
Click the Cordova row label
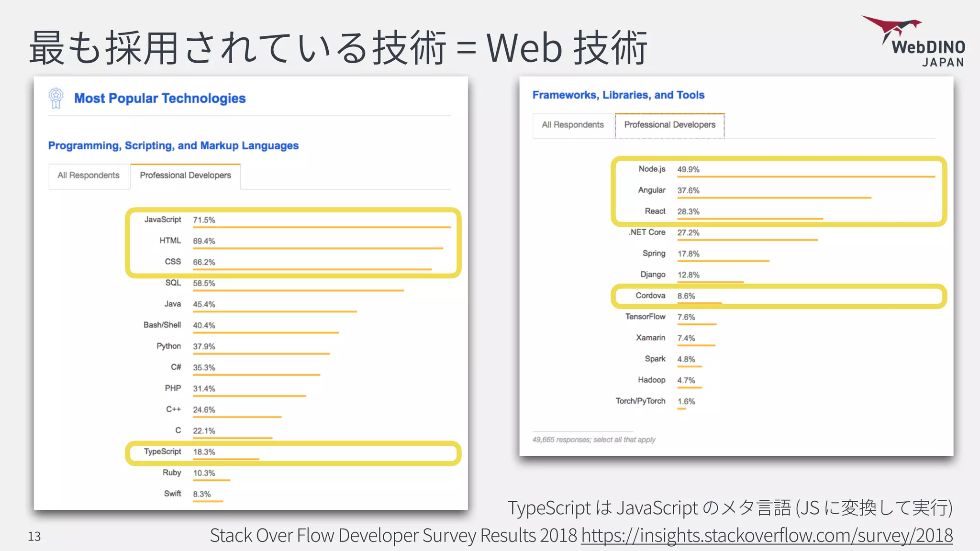tap(650, 296)
